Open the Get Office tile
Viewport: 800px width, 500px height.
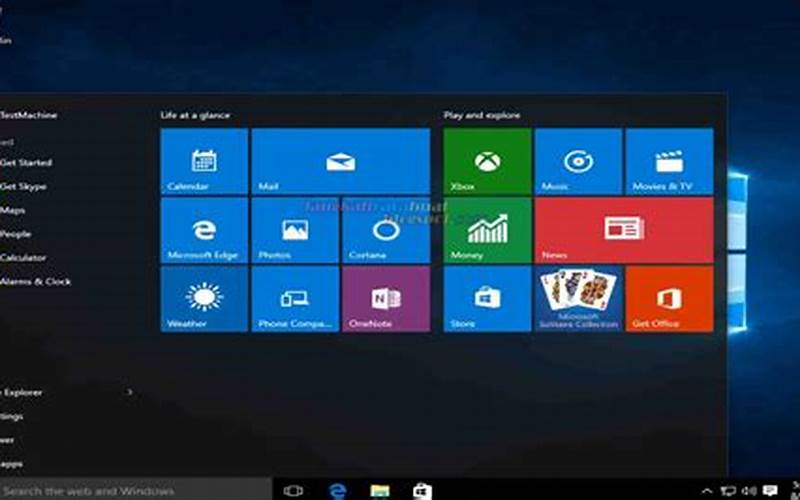click(x=669, y=299)
